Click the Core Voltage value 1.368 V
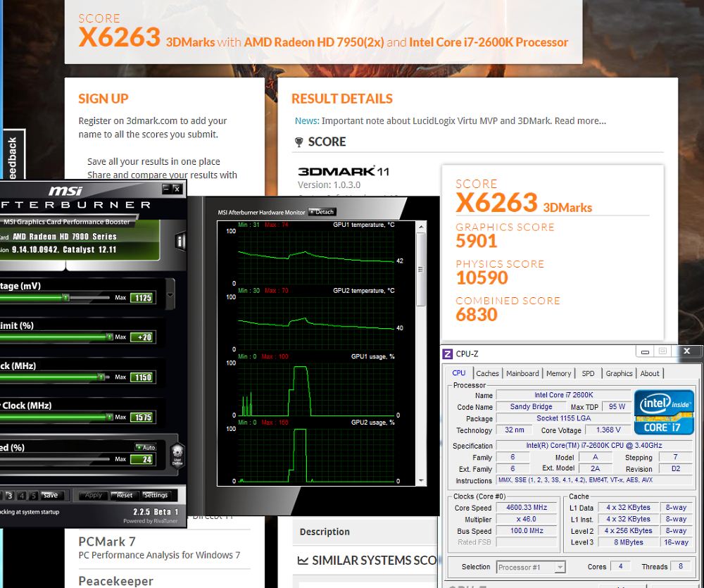 608,430
